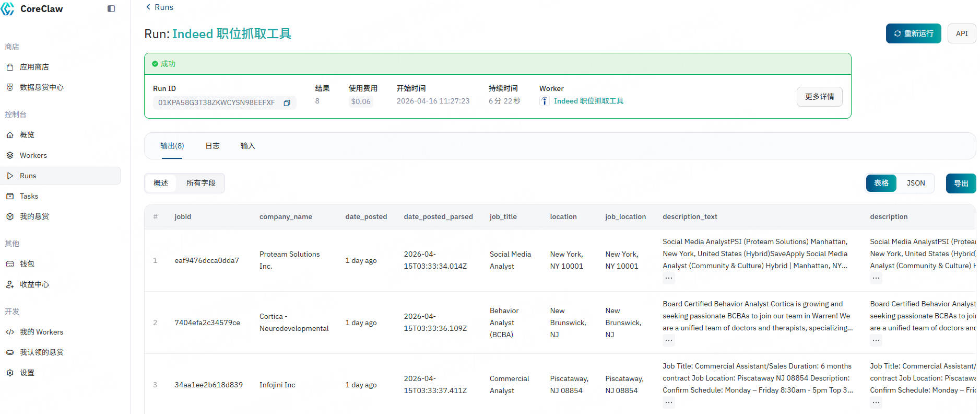Click the CoreClaw logo icon
This screenshot has height=414, width=980.
8,9
